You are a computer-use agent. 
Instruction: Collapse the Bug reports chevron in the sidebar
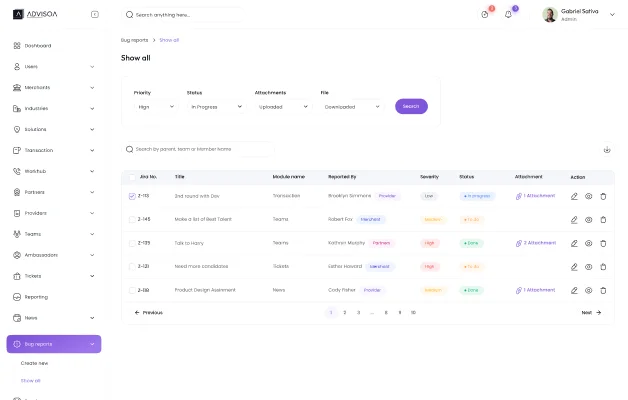92,344
